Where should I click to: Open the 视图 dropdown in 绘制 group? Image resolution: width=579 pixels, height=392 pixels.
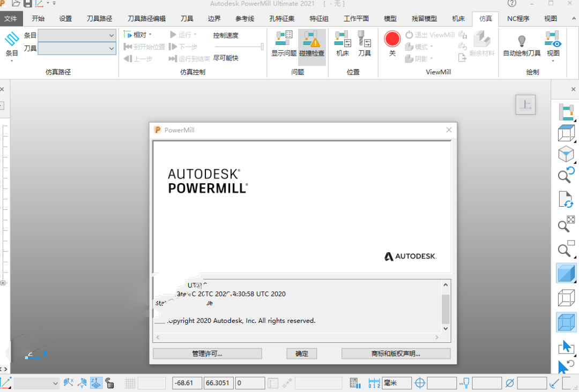click(x=553, y=46)
